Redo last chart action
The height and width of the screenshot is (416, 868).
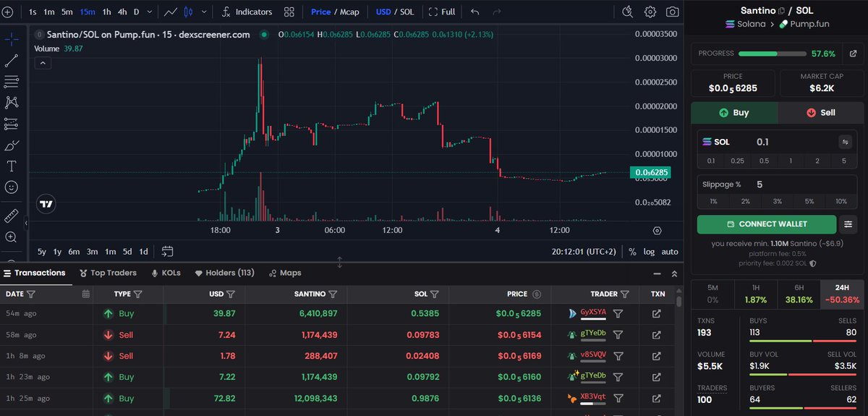(497, 12)
